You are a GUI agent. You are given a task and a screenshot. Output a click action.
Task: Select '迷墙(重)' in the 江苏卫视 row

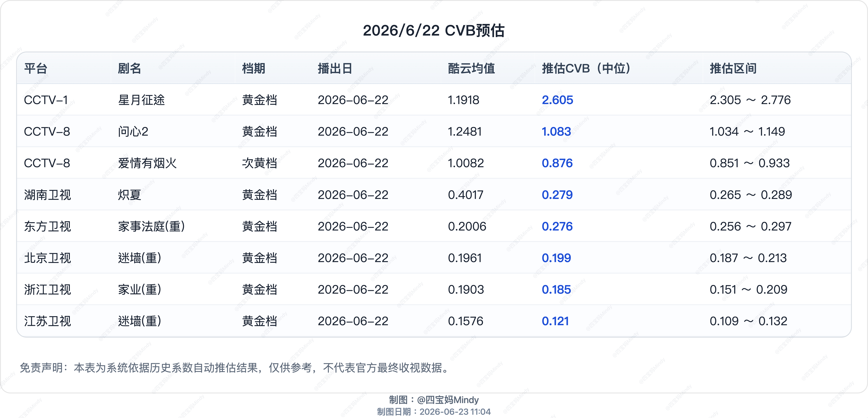coord(140,321)
